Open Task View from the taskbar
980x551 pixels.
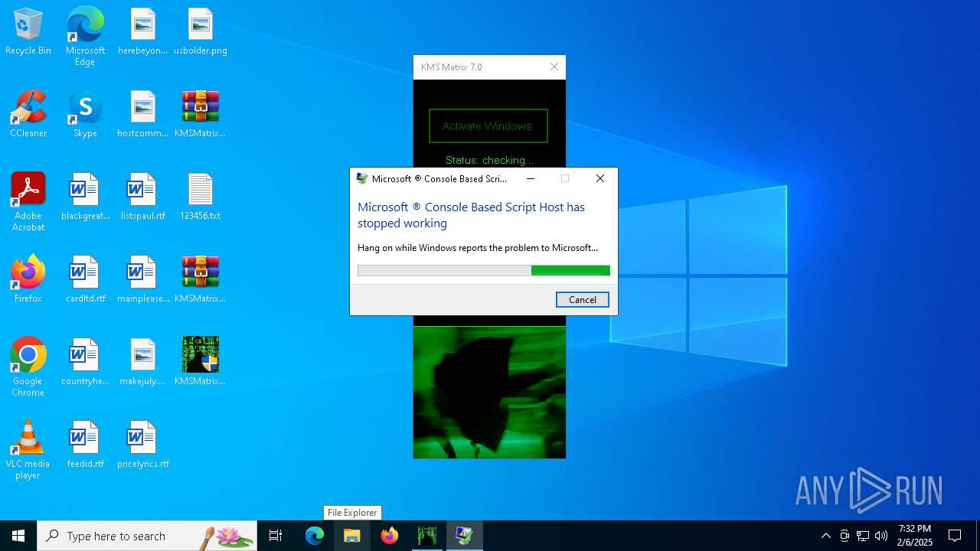pyautogui.click(x=276, y=536)
